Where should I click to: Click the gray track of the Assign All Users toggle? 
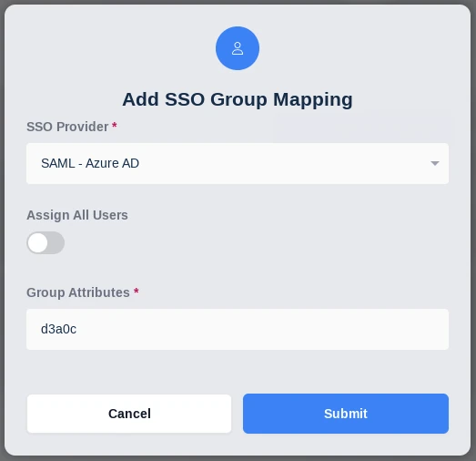click(56, 243)
